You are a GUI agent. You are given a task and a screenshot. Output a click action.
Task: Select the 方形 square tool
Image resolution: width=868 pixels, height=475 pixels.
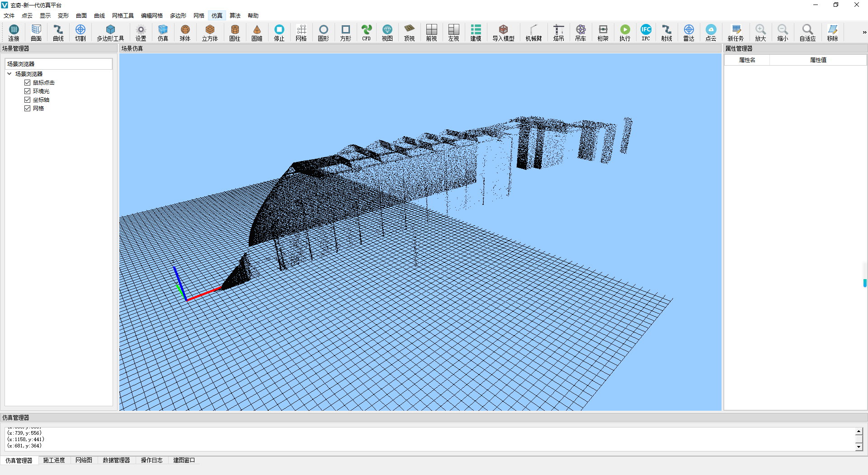coord(346,33)
